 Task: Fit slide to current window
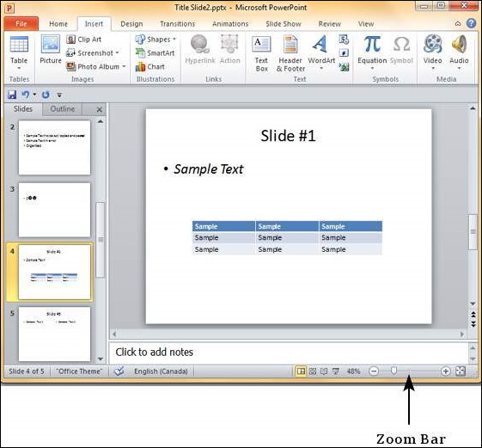tap(461, 371)
